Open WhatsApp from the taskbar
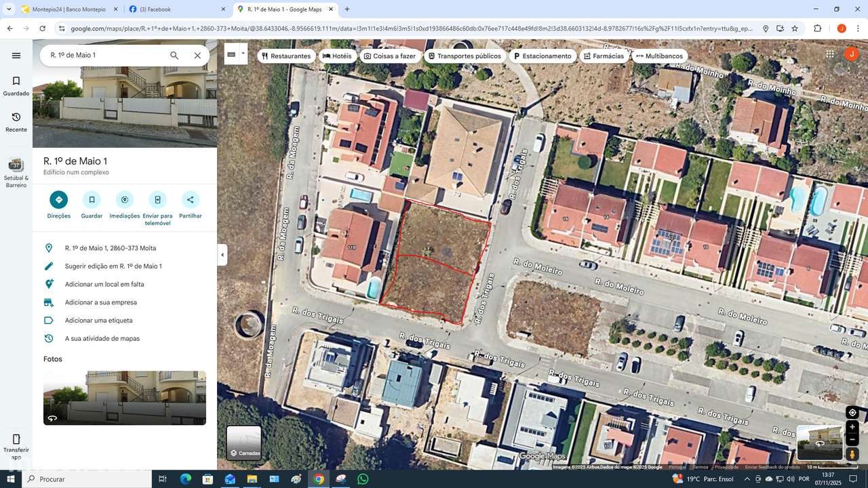868x488 pixels. [363, 479]
